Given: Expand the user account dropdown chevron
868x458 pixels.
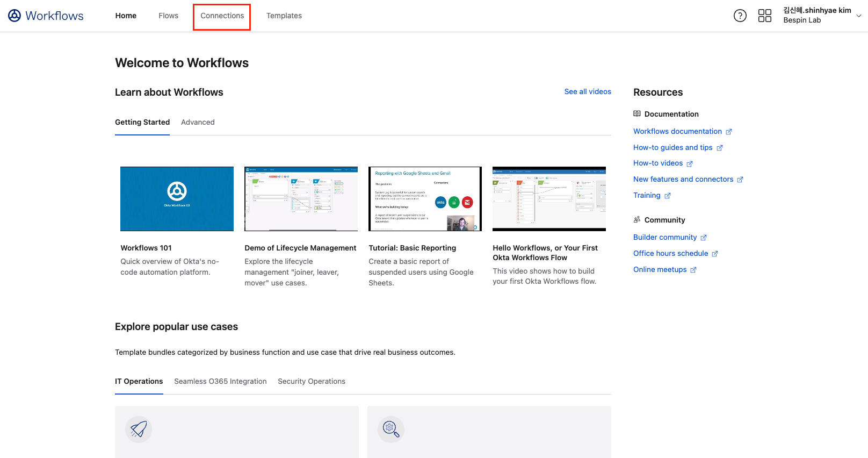Looking at the screenshot, I should [x=858, y=16].
